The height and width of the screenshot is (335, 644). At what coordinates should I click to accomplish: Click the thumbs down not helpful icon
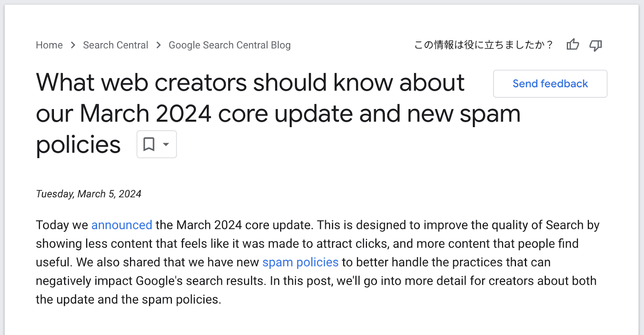(x=595, y=45)
